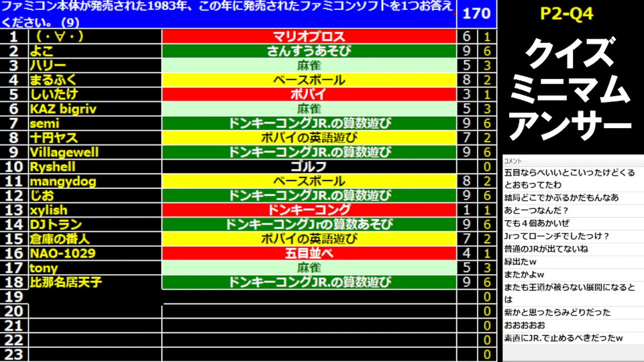The image size is (644, 362).
Task: Select KAZ bigriv's 麻雀 answer
Action: 309,109
